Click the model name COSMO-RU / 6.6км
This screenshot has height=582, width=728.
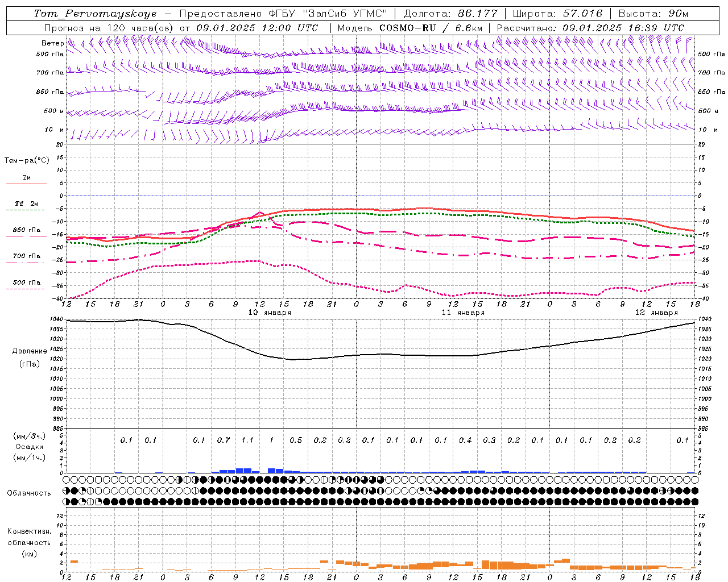[x=431, y=28]
